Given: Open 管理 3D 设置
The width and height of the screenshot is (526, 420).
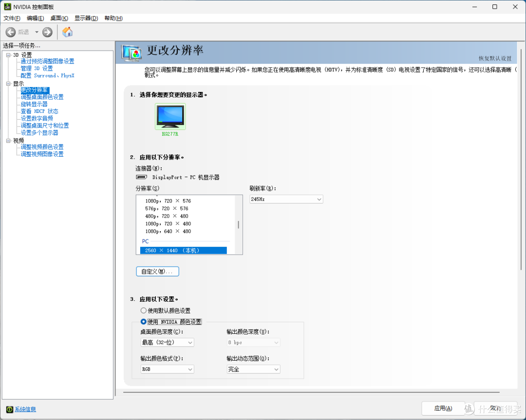Looking at the screenshot, I should click(37, 69).
